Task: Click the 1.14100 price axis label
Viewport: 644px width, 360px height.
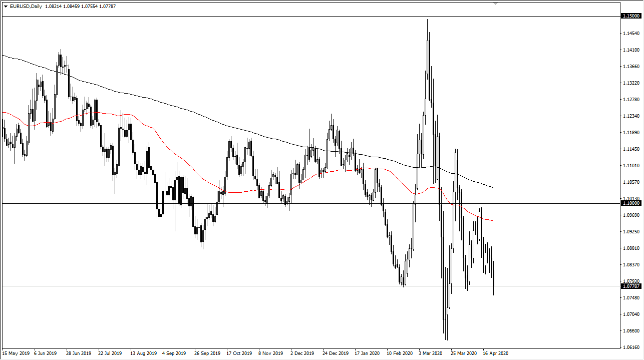Action: [x=631, y=50]
